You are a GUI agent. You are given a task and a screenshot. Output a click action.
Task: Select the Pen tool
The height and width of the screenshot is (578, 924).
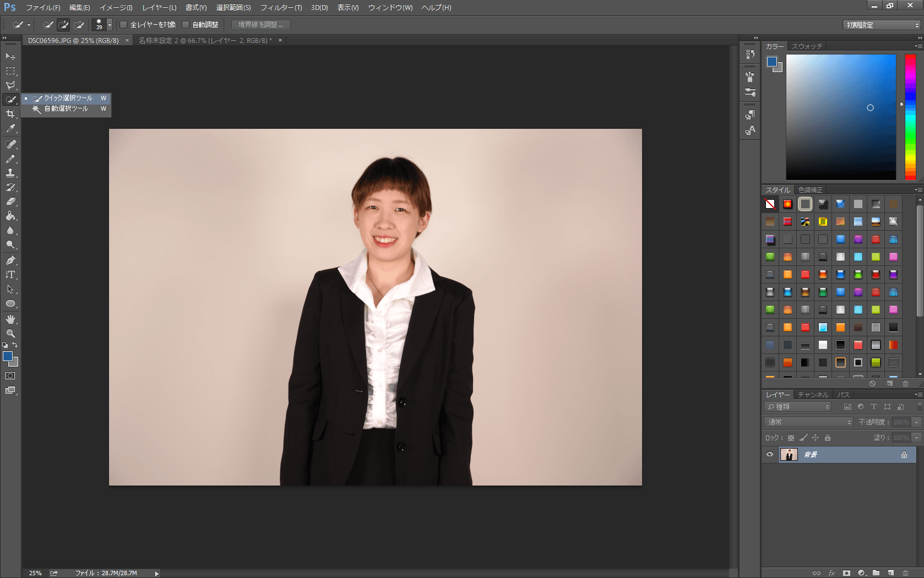10,260
